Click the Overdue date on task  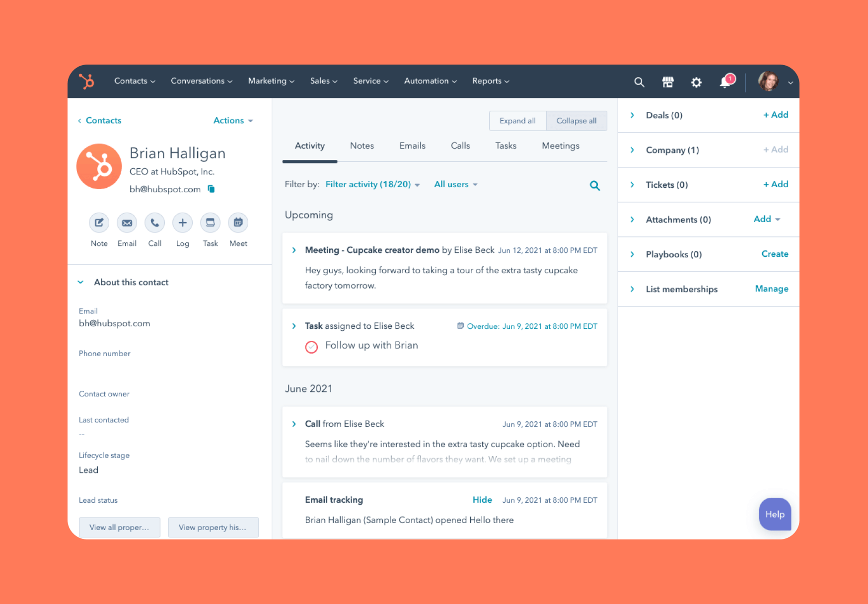tap(532, 326)
